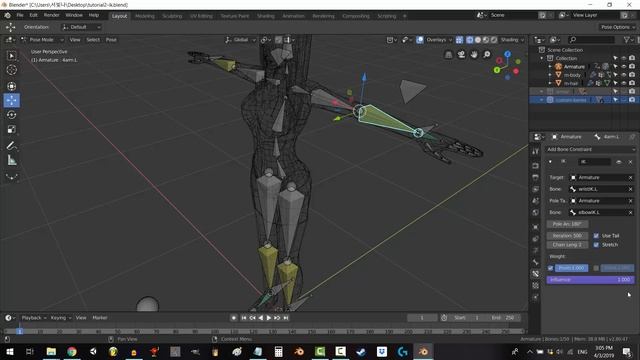Hide the Armature object via eye icon
This screenshot has width=640, height=360.
(624, 67)
